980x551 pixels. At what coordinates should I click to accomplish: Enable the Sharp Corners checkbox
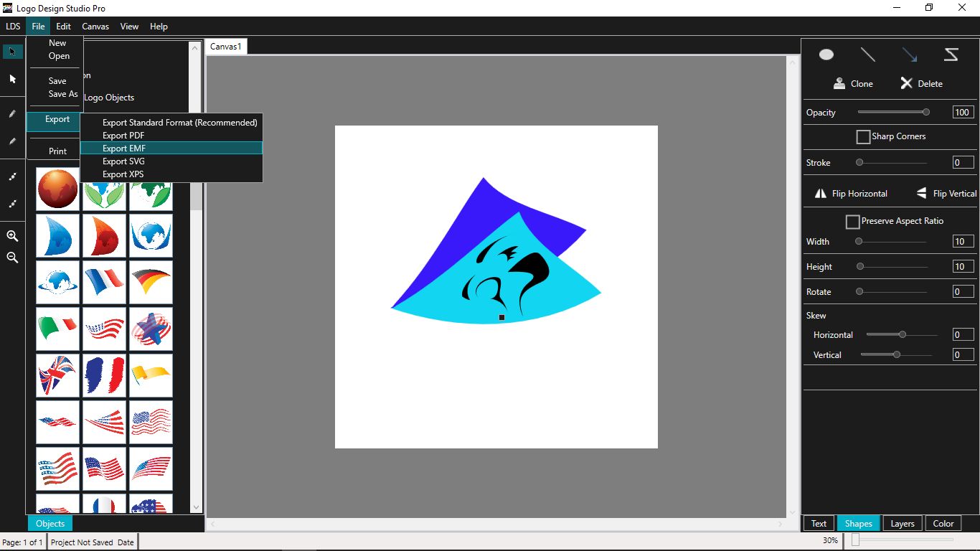coord(863,136)
